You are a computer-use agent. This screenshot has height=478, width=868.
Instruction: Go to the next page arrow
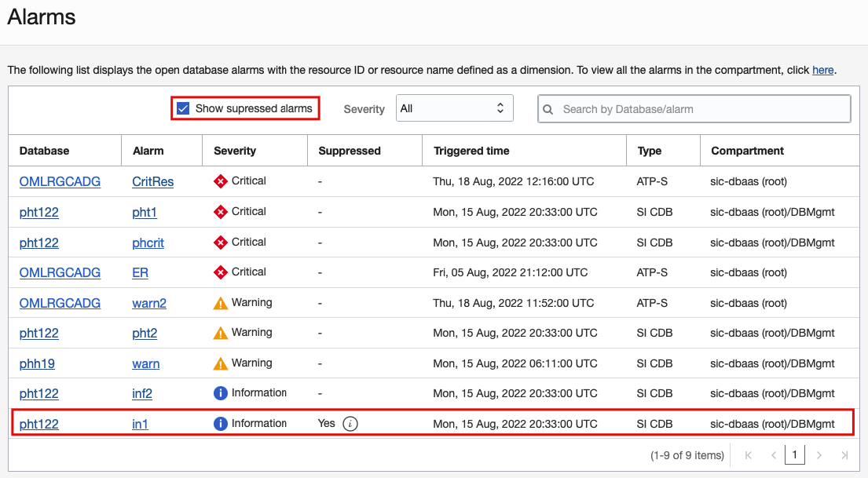[819, 455]
